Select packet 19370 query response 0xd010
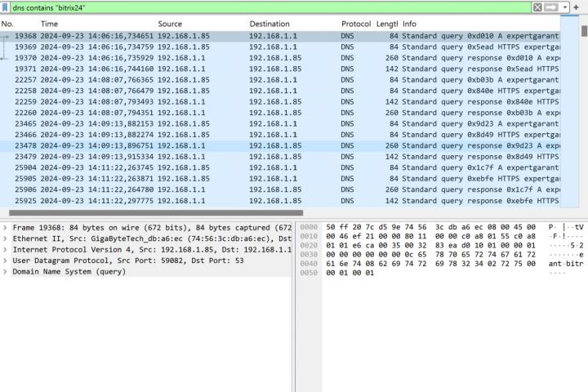588x392 pixels. [x=280, y=58]
